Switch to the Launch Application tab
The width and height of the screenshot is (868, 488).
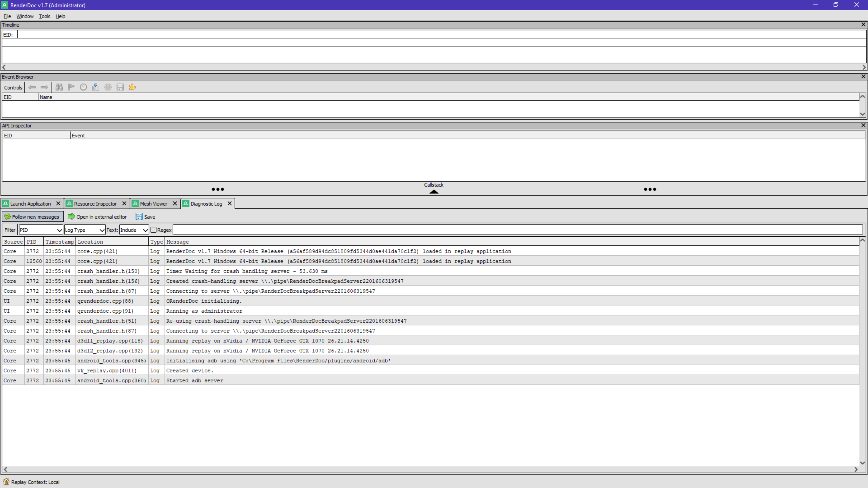point(30,204)
